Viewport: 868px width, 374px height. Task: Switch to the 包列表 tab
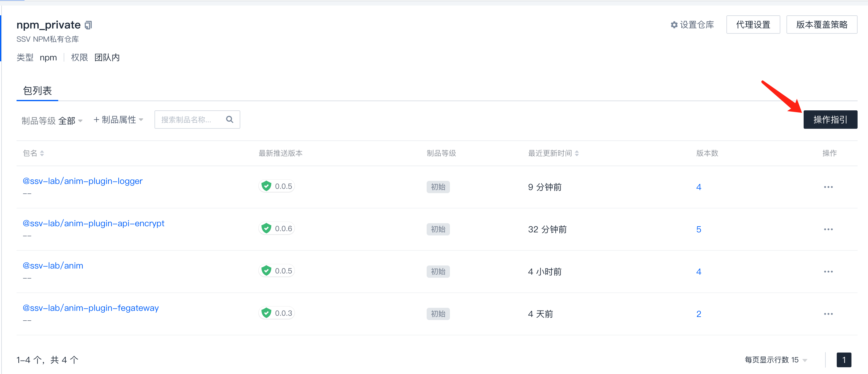37,91
